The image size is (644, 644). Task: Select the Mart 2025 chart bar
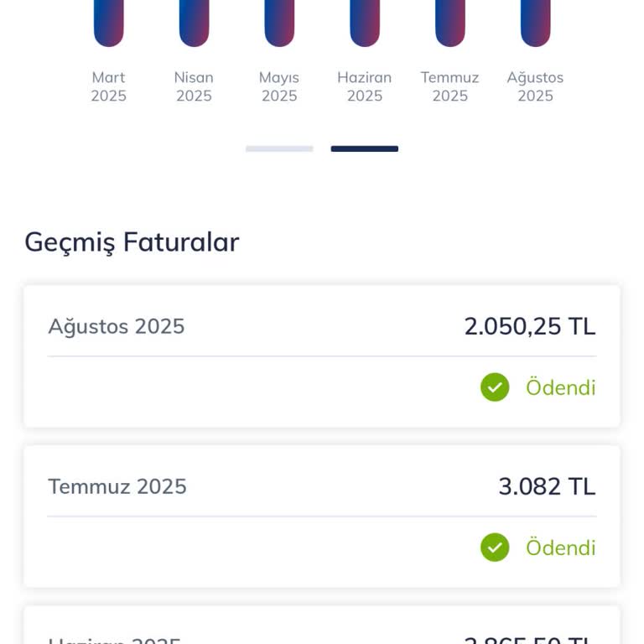(x=109, y=23)
